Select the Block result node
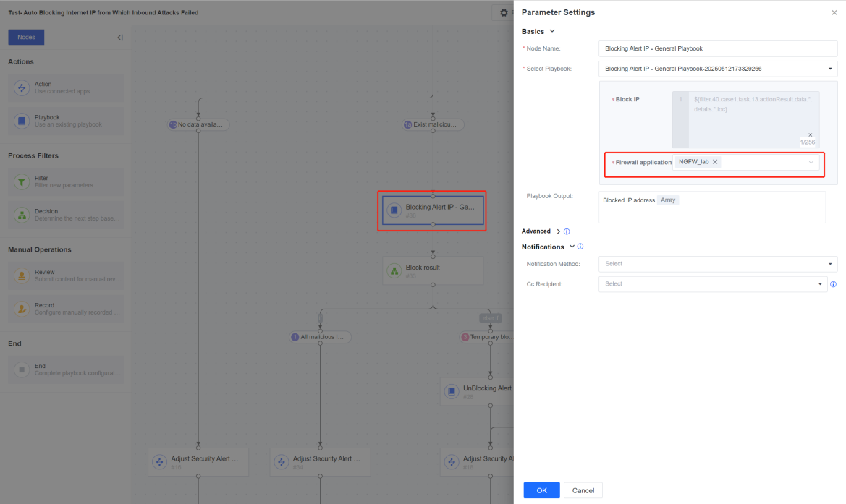Screen dimensions: 846x504 [433, 270]
